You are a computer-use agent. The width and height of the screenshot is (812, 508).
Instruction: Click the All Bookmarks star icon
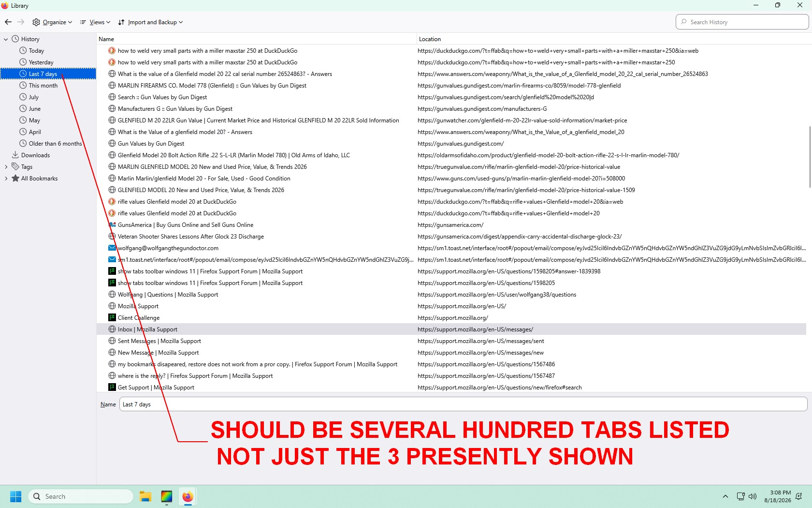(x=15, y=178)
